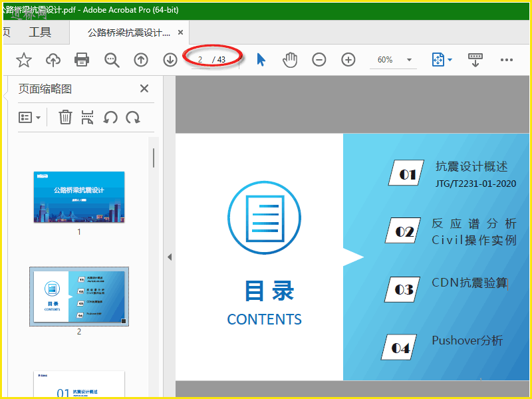This screenshot has width=532, height=399.
Task: Open the more tools ellipsis menu
Action: tap(507, 60)
